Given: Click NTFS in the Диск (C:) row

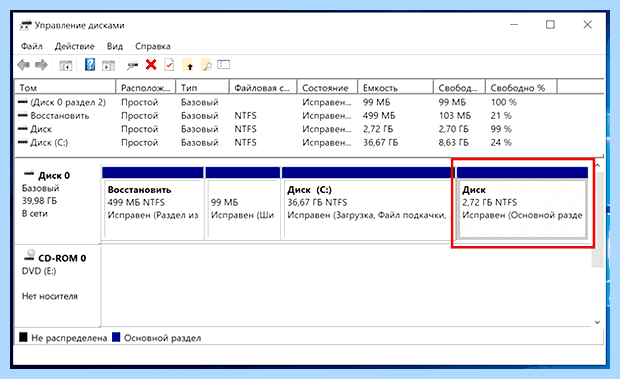Looking at the screenshot, I should click(245, 143).
